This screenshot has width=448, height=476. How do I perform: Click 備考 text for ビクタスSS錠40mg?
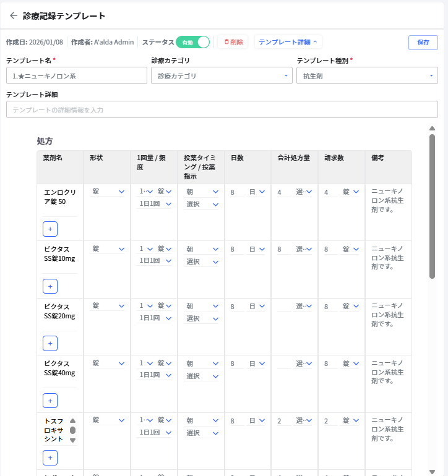(387, 372)
